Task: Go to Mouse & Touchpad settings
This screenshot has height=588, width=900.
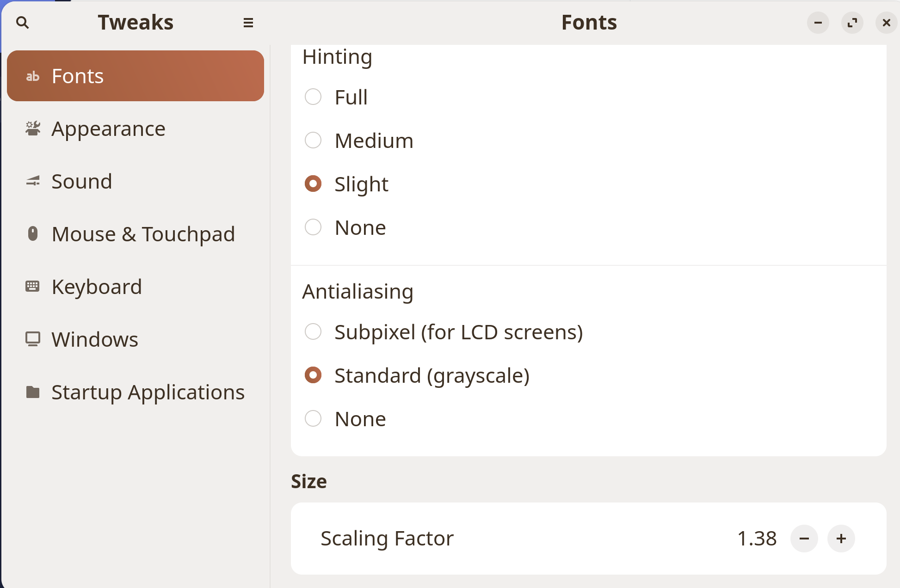Action: [143, 234]
